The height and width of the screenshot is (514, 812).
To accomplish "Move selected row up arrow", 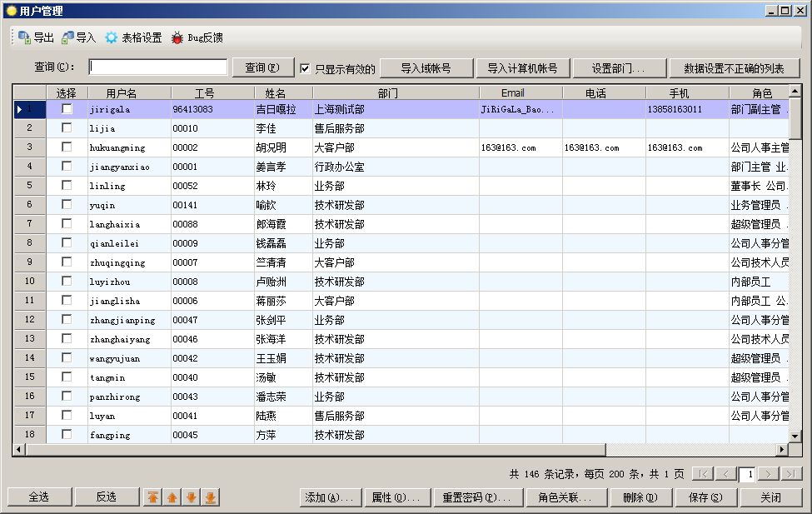I will tap(172, 497).
